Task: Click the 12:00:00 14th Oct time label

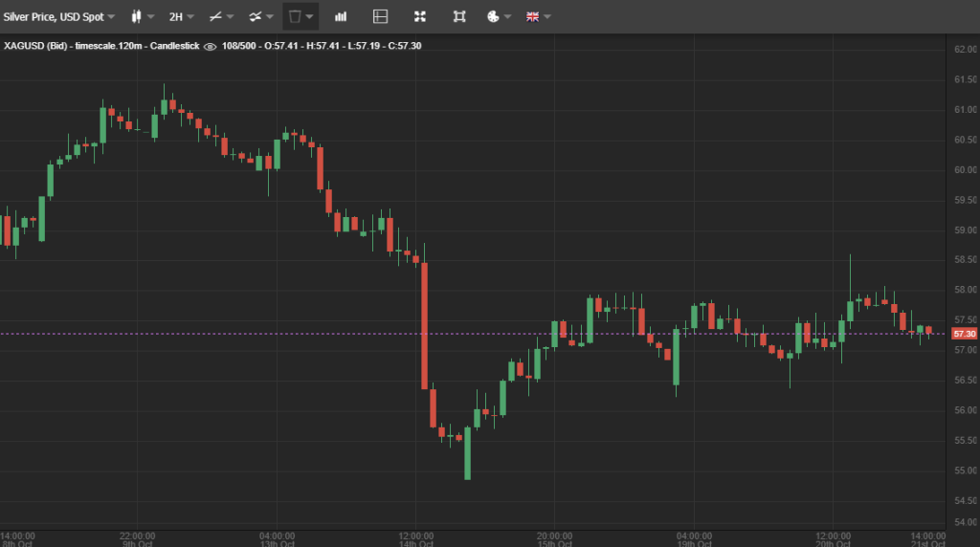Action: tap(416, 540)
